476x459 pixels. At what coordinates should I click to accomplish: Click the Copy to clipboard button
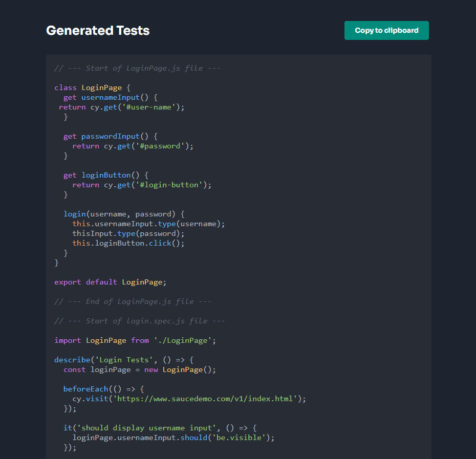386,30
